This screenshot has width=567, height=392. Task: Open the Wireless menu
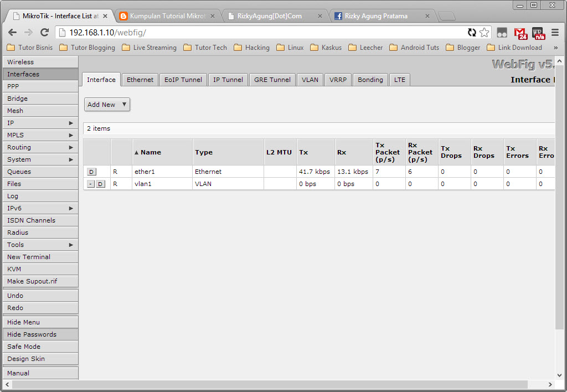(40, 62)
